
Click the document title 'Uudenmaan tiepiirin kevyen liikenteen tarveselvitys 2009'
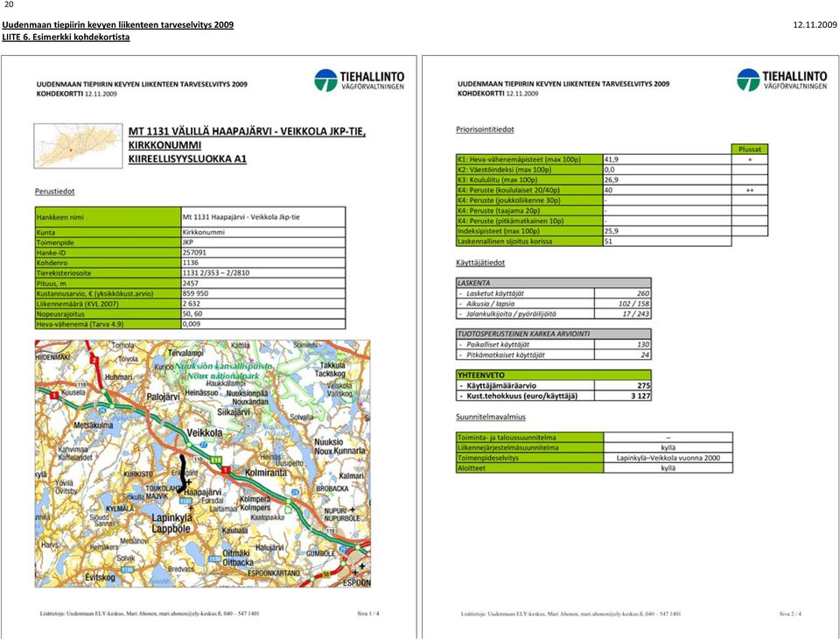118,25
